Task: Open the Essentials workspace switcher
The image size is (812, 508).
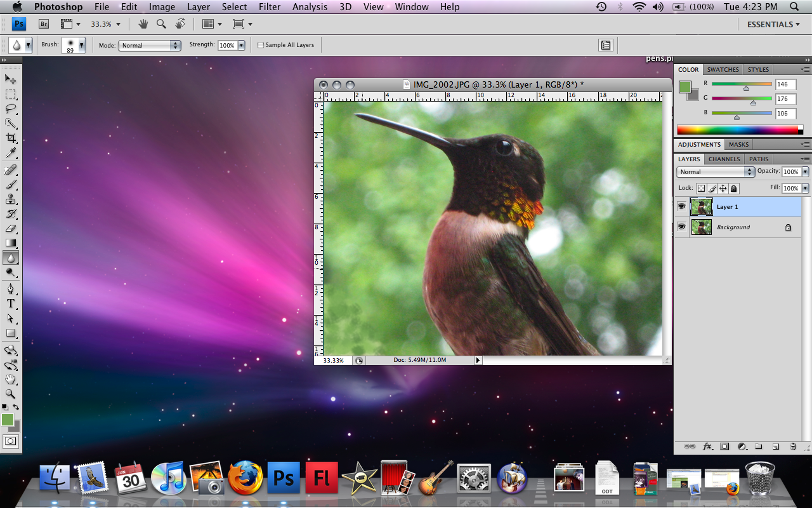Action: point(774,24)
